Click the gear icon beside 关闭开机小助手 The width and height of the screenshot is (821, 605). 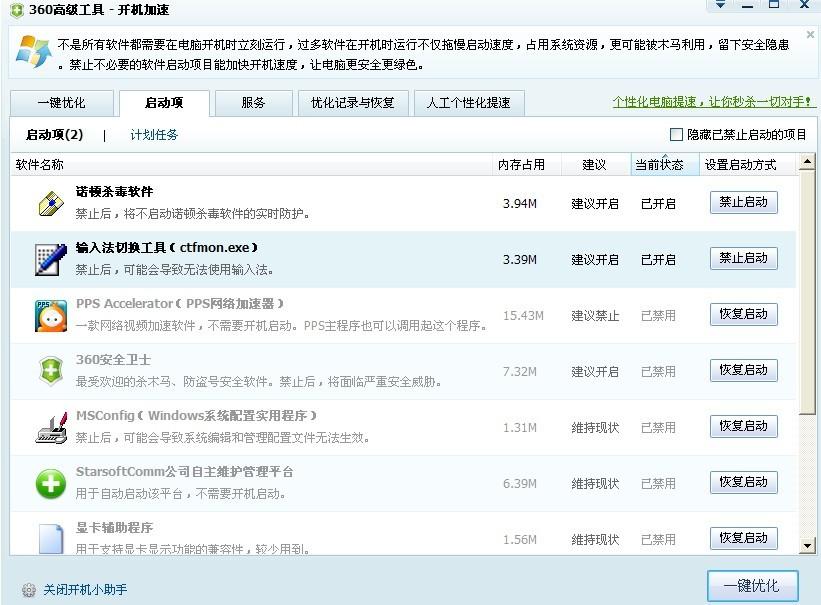(x=29, y=590)
